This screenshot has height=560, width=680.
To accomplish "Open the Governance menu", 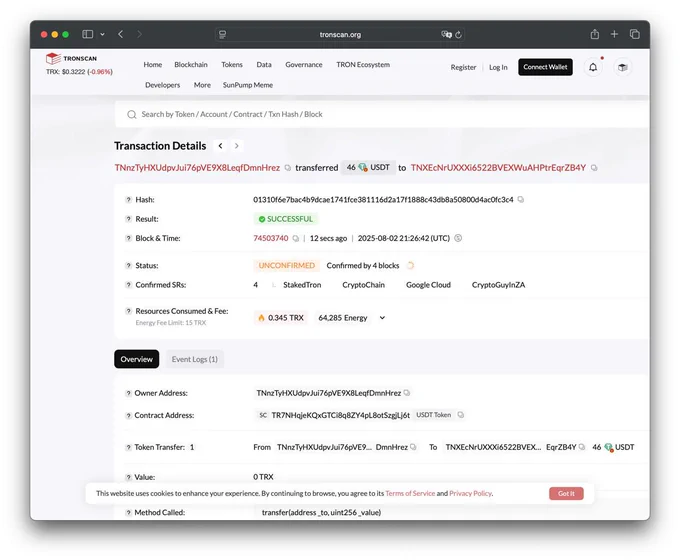I will coord(304,65).
